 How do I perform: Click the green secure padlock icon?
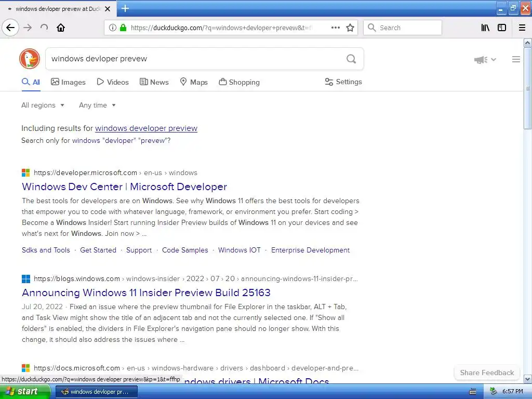123,28
